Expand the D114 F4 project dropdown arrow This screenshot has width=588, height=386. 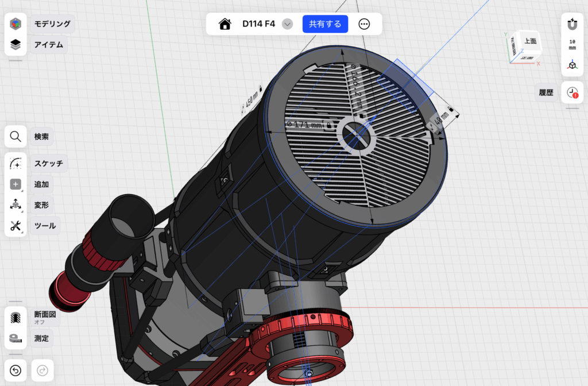tap(288, 24)
